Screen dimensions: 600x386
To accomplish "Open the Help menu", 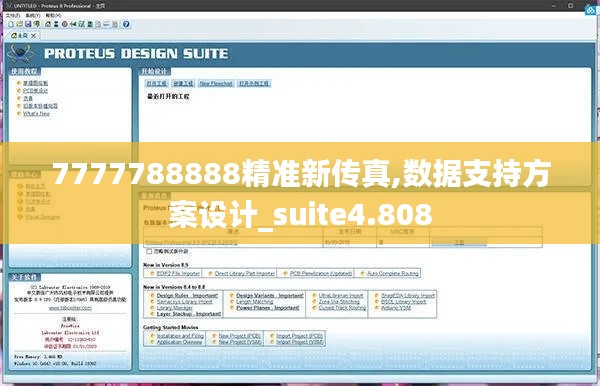I will point(53,15).
